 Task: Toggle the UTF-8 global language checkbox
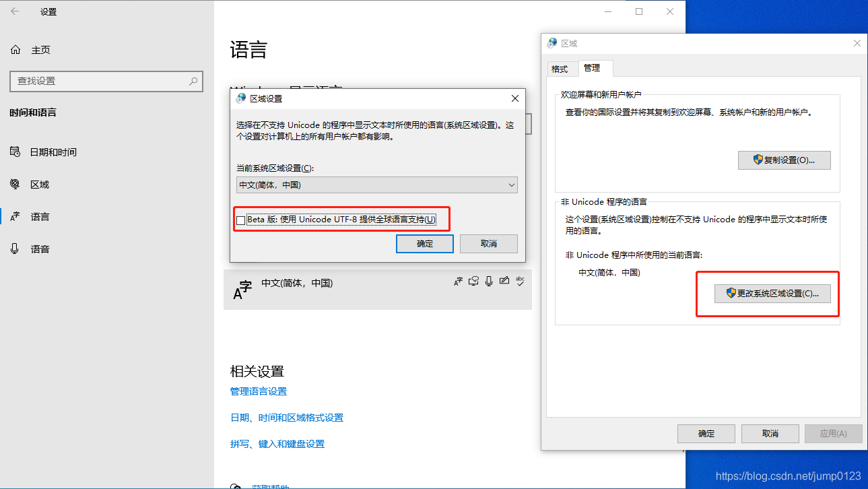[240, 219]
